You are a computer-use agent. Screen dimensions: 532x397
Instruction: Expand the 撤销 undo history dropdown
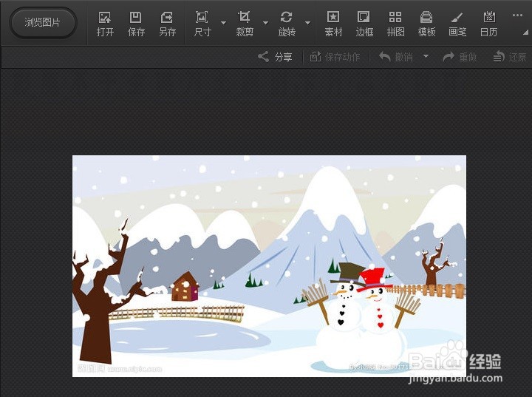tap(426, 56)
